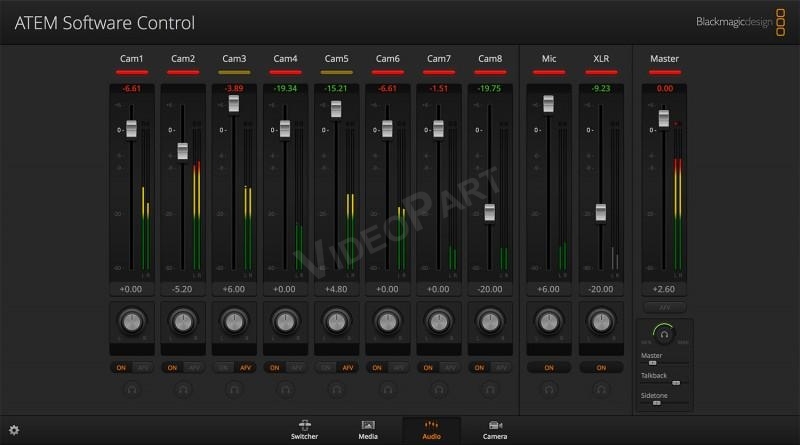Image resolution: width=800 pixels, height=445 pixels.
Task: Switch to the Switcher tab
Action: 305,430
